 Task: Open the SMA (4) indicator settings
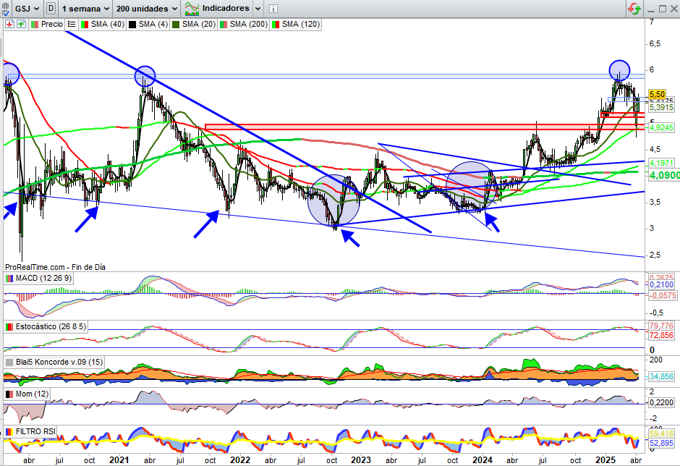pos(153,24)
